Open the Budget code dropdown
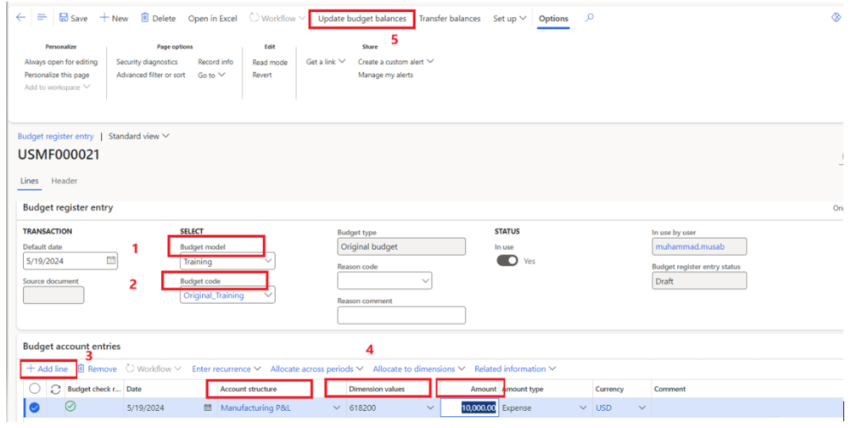Viewport: 868px width, 428px height. (x=269, y=296)
